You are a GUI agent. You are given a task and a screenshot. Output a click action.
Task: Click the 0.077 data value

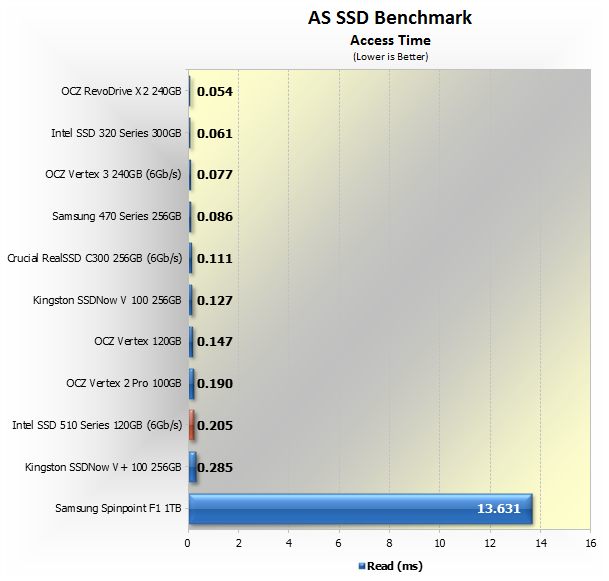(x=215, y=175)
